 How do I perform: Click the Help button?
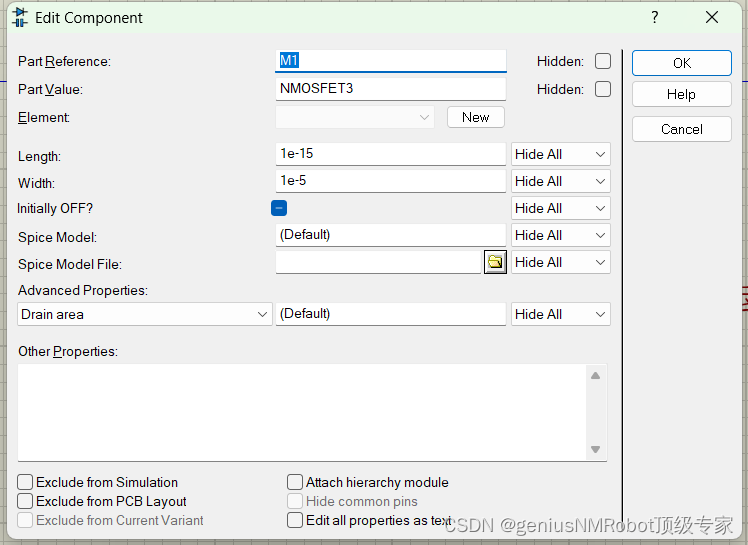pos(682,94)
